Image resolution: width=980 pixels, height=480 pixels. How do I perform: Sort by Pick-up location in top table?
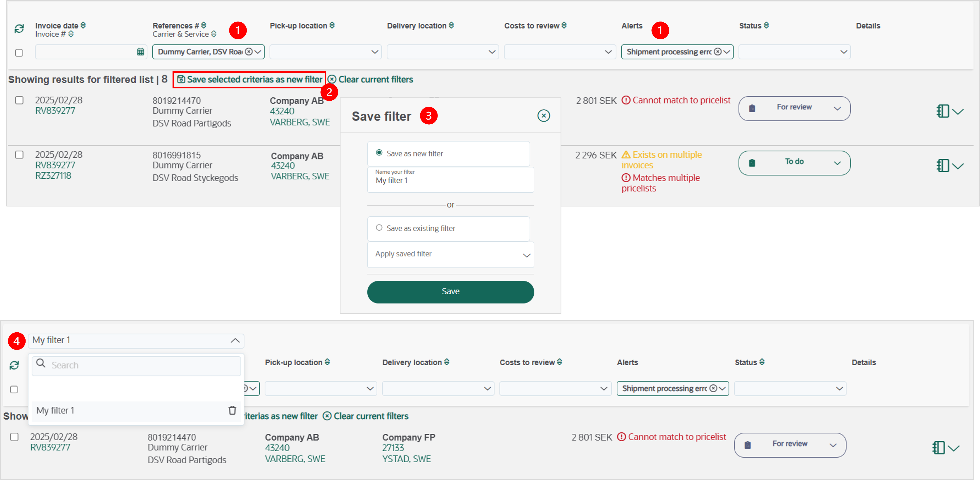332,26
